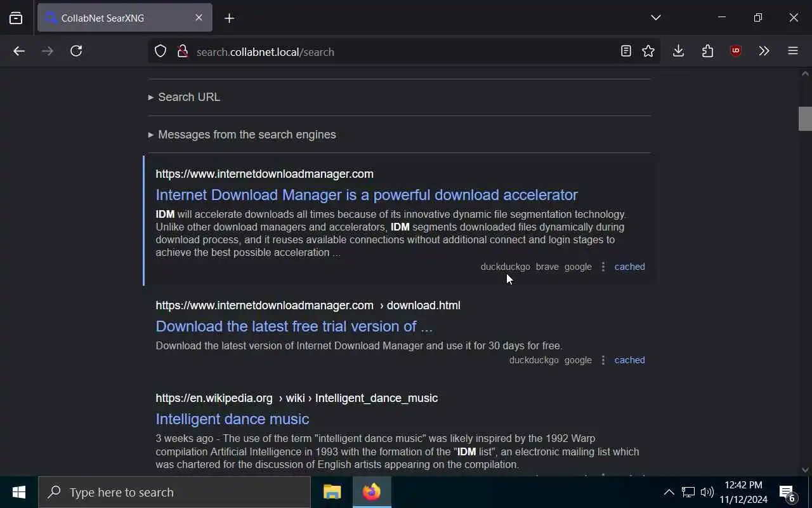This screenshot has height=508, width=812.
Task: Open a new browser tab
Action: [x=229, y=18]
